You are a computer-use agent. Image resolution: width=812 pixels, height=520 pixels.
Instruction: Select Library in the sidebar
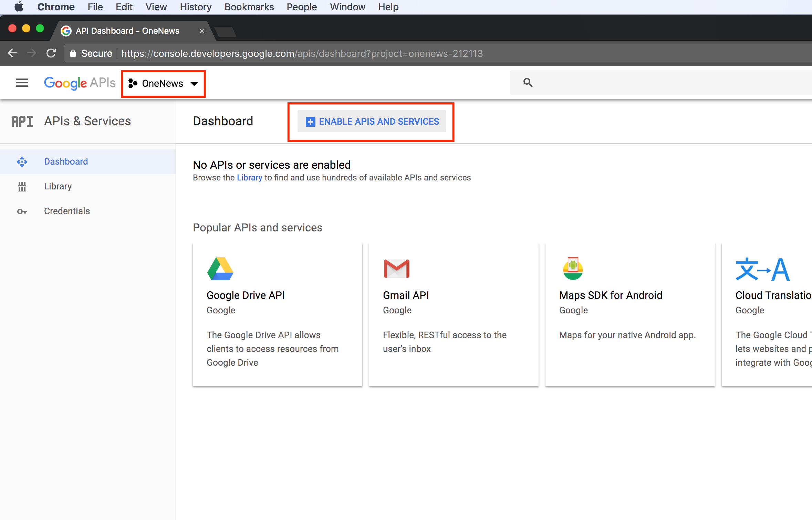[x=58, y=186]
